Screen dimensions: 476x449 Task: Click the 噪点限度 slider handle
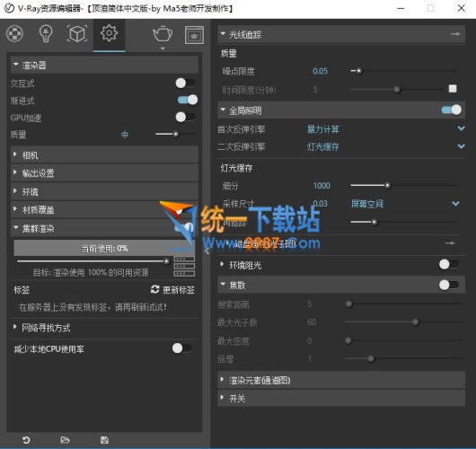(x=359, y=71)
